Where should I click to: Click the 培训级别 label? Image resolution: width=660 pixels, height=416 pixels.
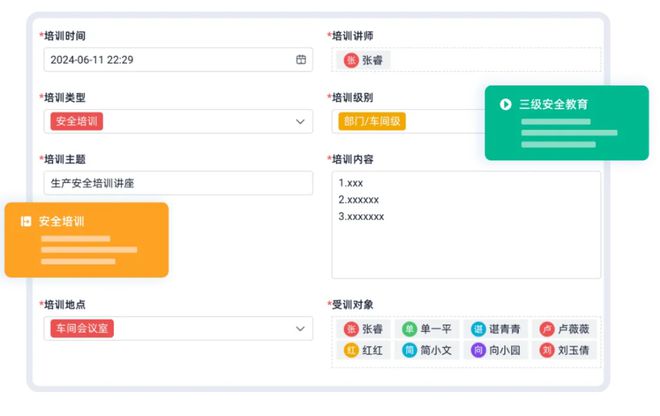tap(353, 98)
